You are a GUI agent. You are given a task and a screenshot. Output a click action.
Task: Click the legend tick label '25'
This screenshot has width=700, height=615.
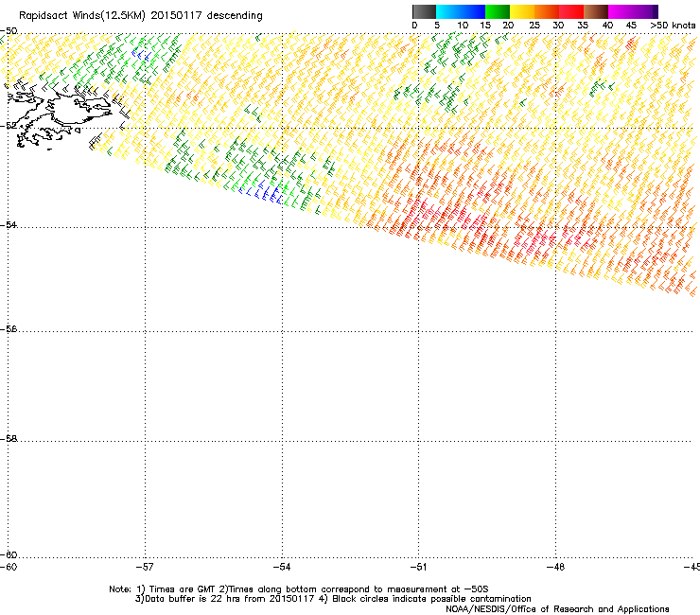534,26
